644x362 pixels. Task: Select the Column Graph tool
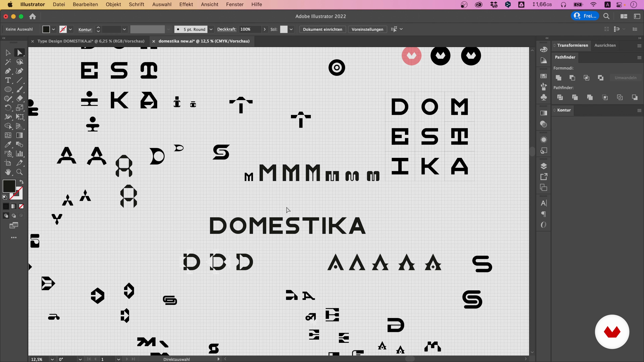point(19,154)
